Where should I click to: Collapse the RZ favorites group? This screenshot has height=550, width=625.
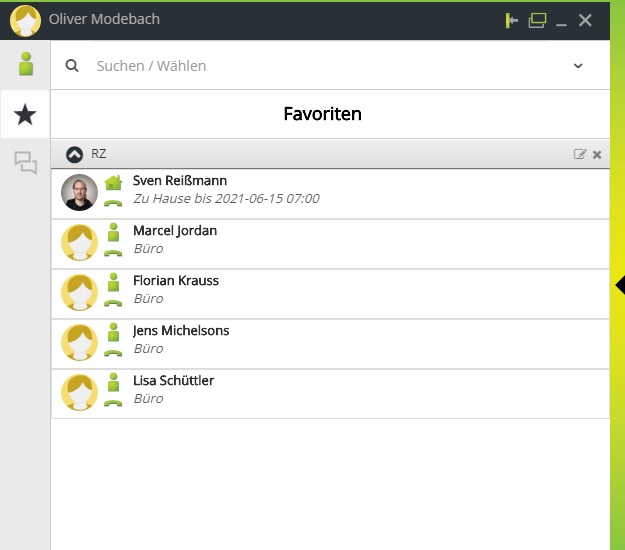click(75, 154)
